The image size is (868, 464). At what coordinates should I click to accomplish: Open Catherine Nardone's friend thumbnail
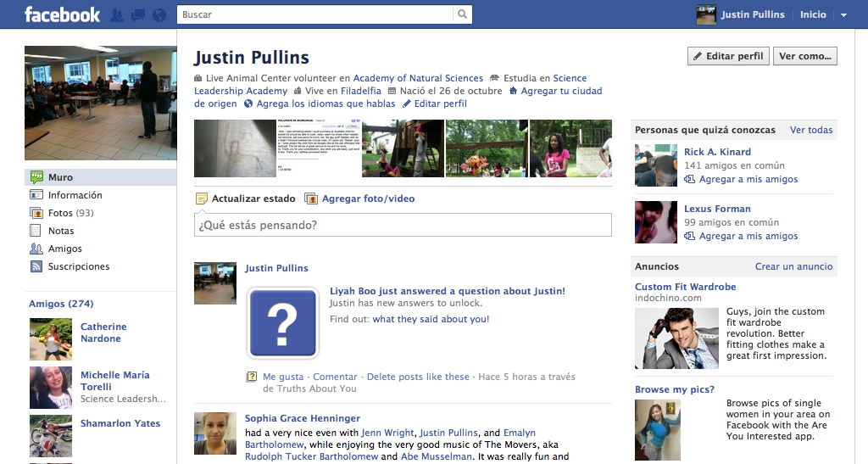click(x=51, y=339)
